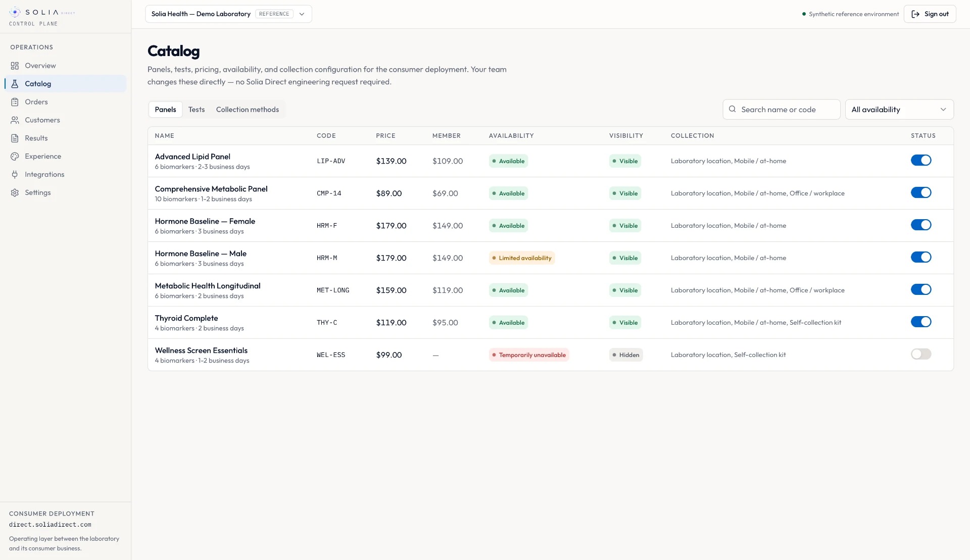
Task: Click the Integrations plug icon
Action: click(15, 175)
